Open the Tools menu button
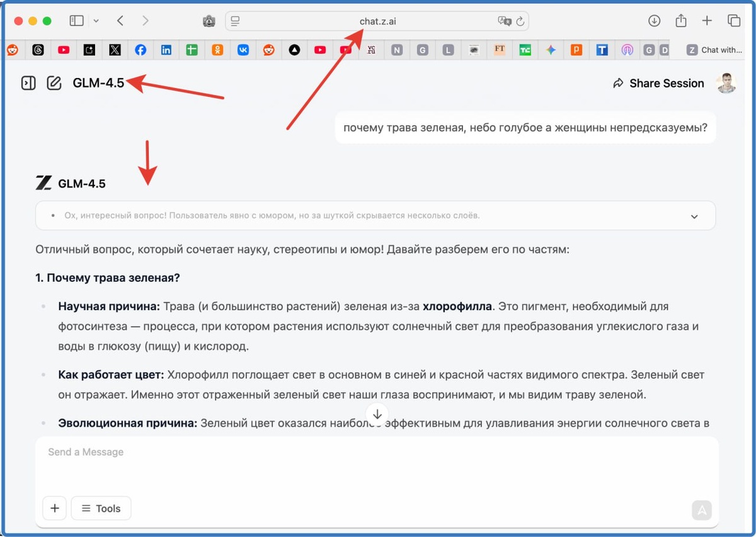Screen dimensions: 756x537 click(x=101, y=508)
